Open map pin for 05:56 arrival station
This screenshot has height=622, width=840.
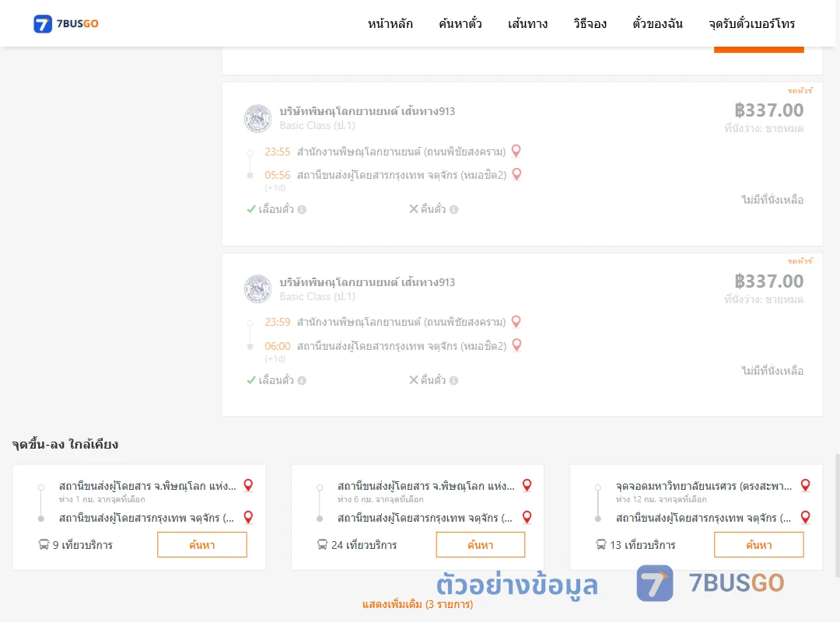pyautogui.click(x=516, y=174)
